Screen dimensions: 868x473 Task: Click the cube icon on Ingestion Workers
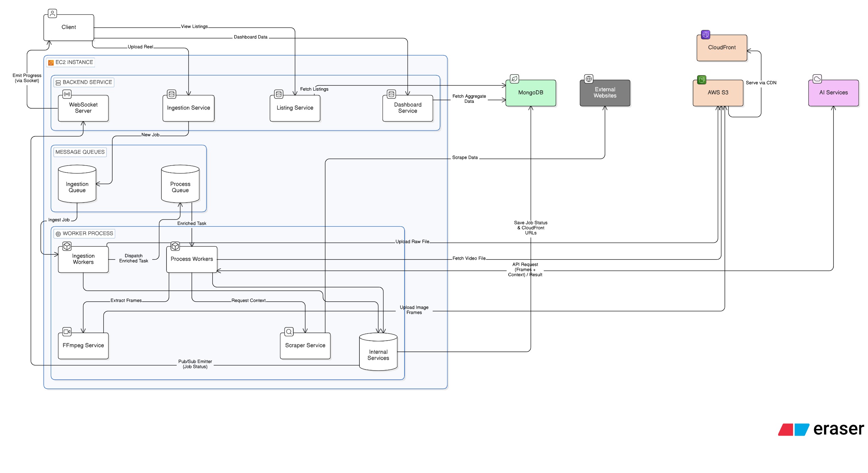pos(67,246)
